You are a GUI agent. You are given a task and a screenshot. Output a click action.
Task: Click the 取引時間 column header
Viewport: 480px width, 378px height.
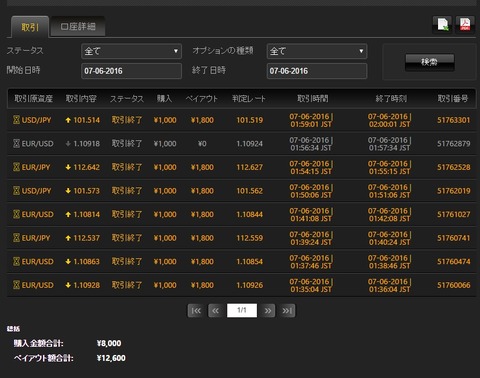313,99
